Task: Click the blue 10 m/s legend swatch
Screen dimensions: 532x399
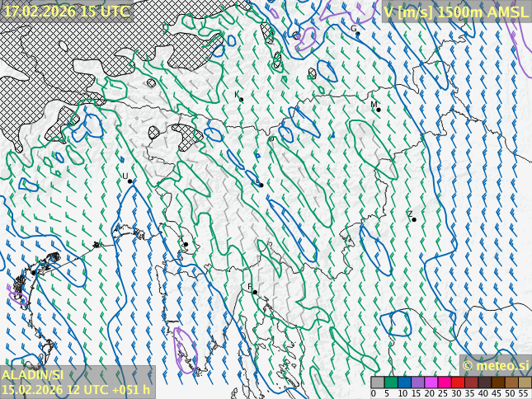Action: point(404,383)
